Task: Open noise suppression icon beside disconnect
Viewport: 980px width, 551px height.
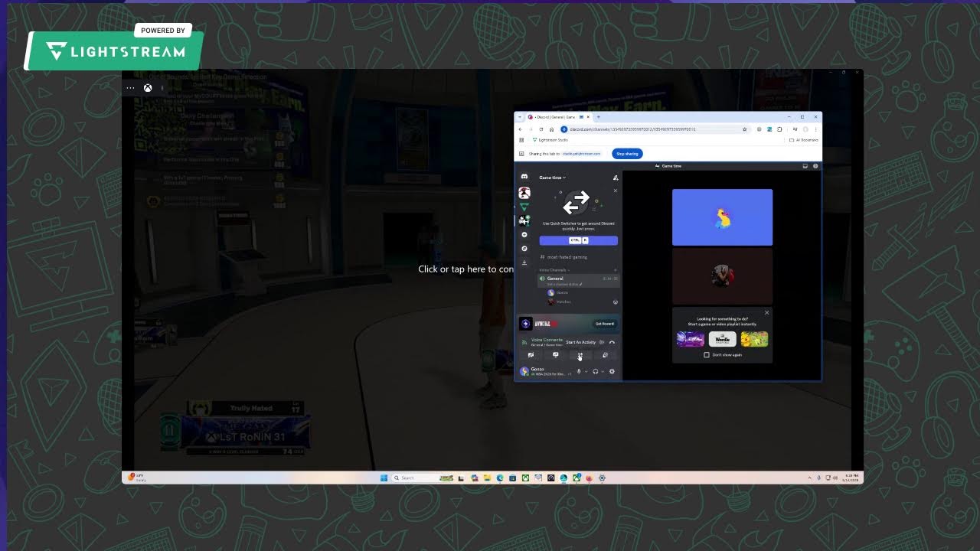Action: click(x=602, y=342)
